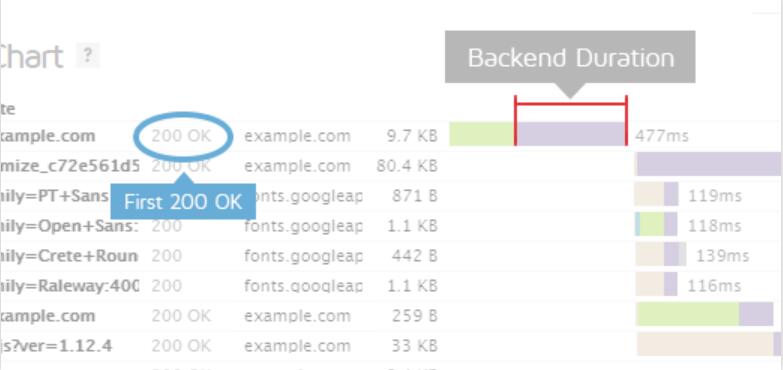This screenshot has height=370, width=783.
Task: Click the beige bar of 33 KB request
Action: point(705,344)
